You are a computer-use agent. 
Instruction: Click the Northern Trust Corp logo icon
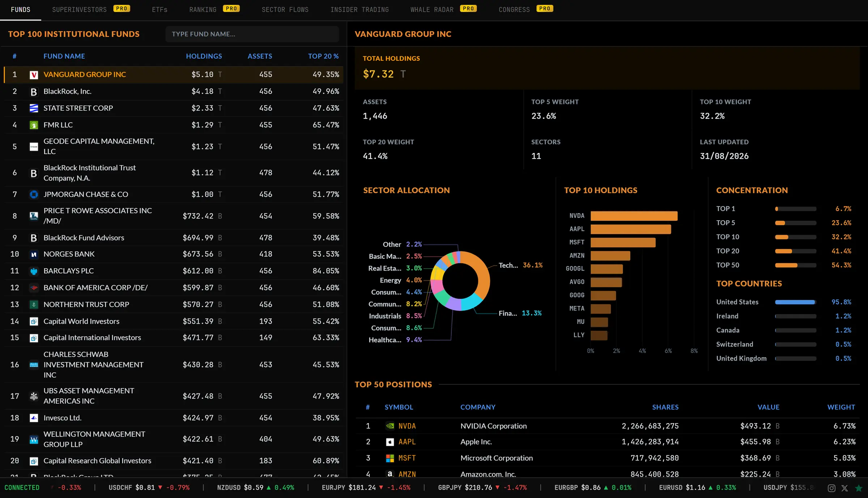tap(34, 305)
